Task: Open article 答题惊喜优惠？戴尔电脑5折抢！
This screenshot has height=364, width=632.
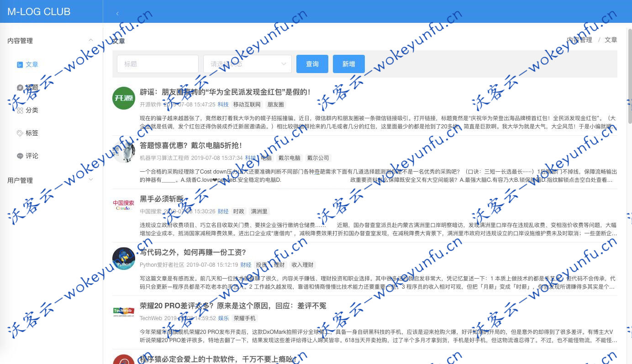Action: click(191, 146)
